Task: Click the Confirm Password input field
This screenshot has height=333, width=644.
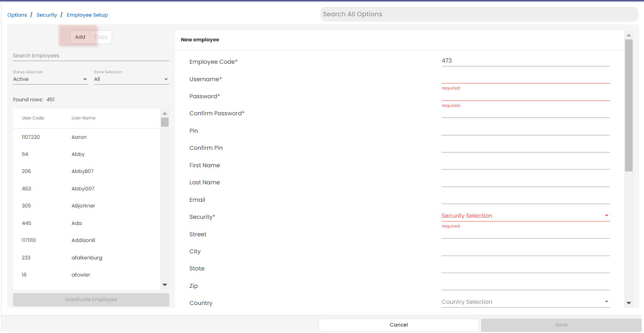Action: pyautogui.click(x=526, y=113)
